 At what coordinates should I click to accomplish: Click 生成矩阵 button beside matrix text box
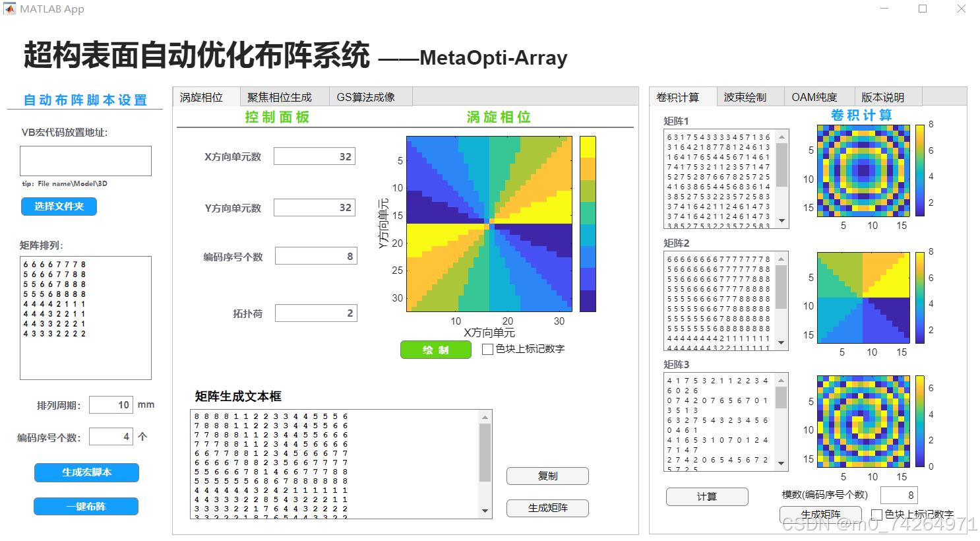[x=547, y=508]
